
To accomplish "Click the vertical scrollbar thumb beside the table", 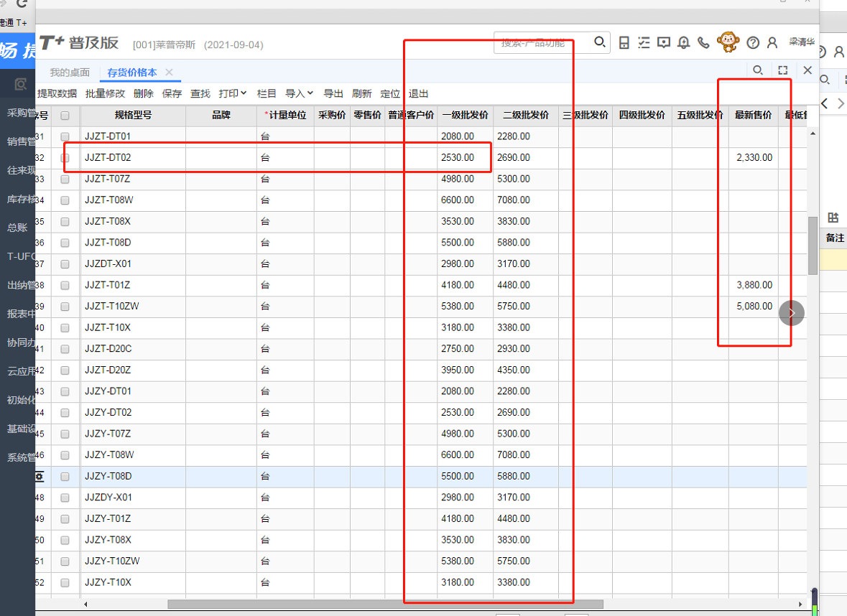I will (813, 246).
